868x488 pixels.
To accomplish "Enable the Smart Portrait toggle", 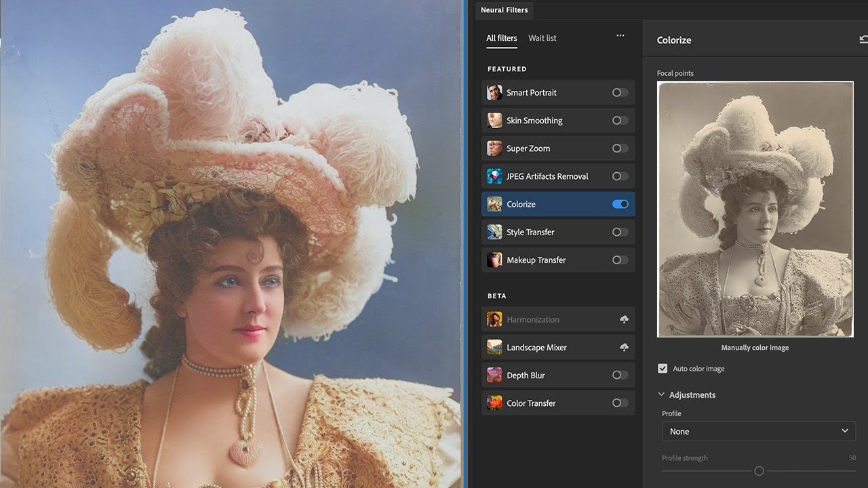I will click(620, 92).
